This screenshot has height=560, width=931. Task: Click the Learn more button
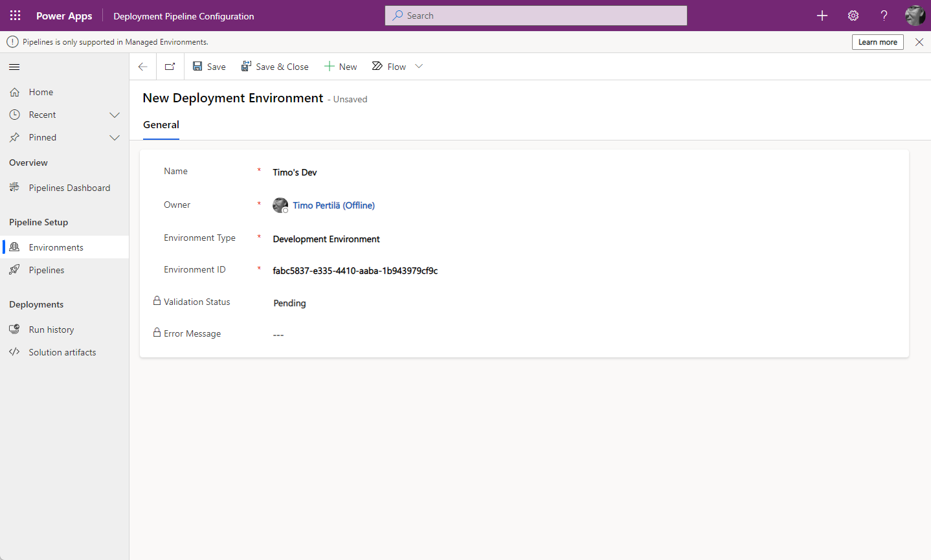tap(877, 42)
